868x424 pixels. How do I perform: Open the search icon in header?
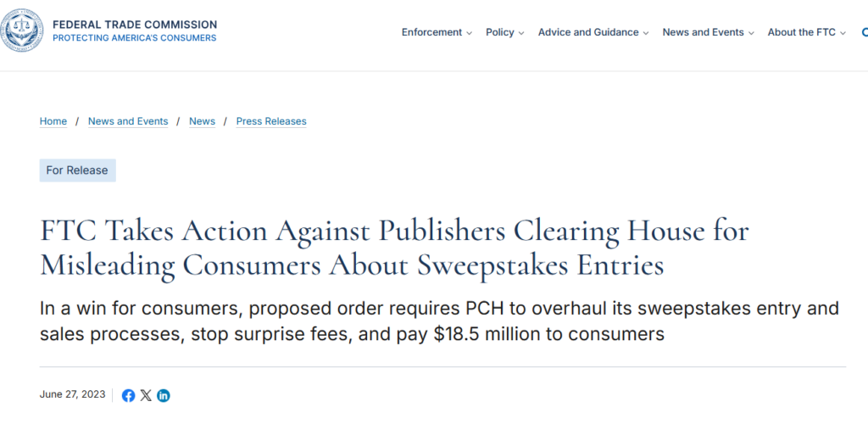tap(863, 32)
